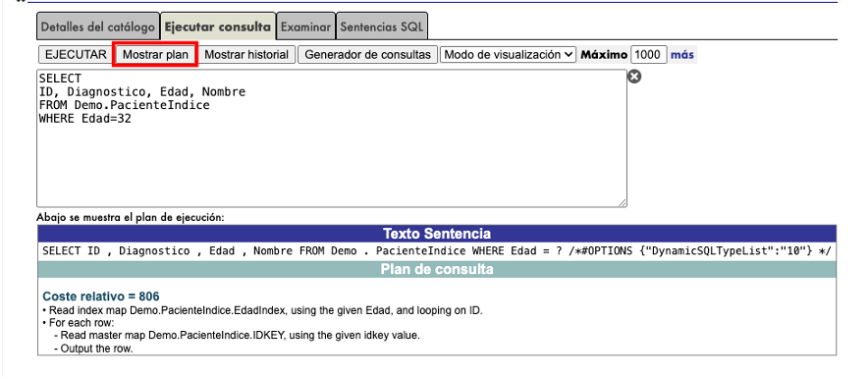
Task: Launch the Generador de consultas
Action: [367, 55]
